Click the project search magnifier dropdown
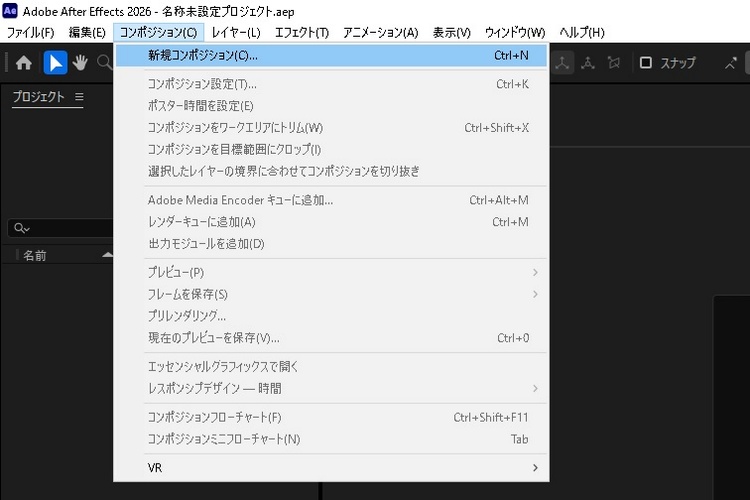750x500 pixels. point(22,228)
